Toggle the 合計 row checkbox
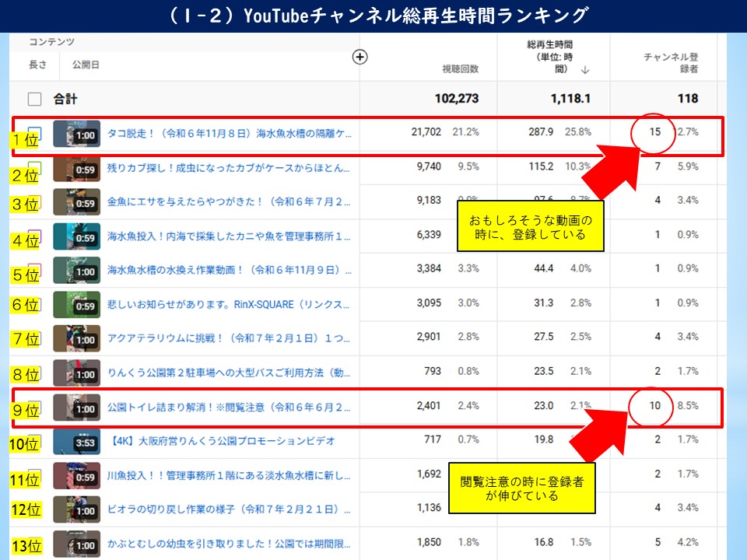The width and height of the screenshot is (747, 560). (x=34, y=99)
